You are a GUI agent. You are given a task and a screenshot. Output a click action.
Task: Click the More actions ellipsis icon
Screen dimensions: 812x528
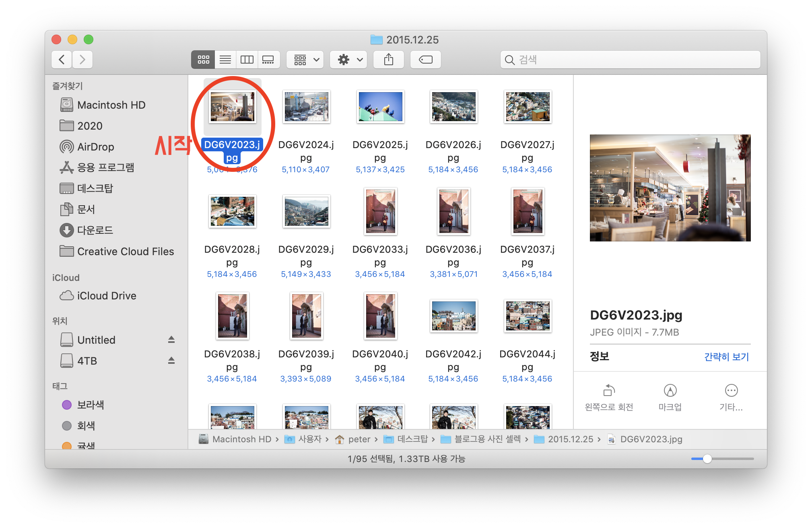click(x=731, y=390)
